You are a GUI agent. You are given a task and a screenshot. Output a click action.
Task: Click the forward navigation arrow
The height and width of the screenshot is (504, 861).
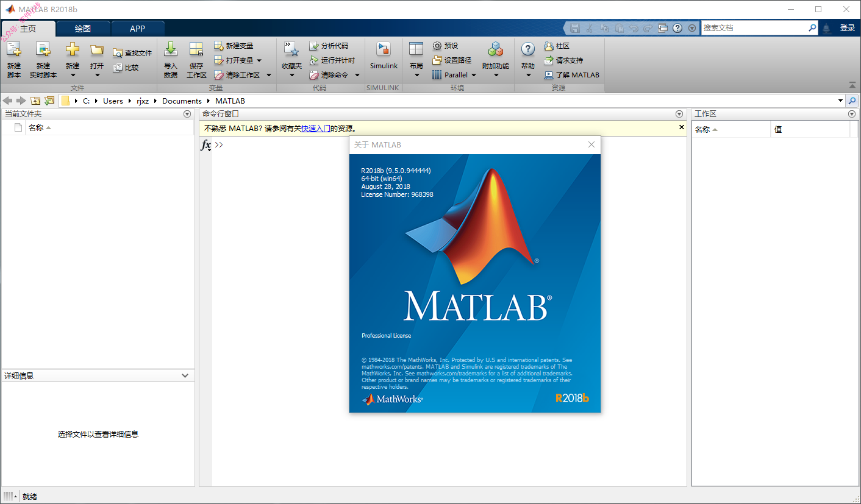coord(21,101)
